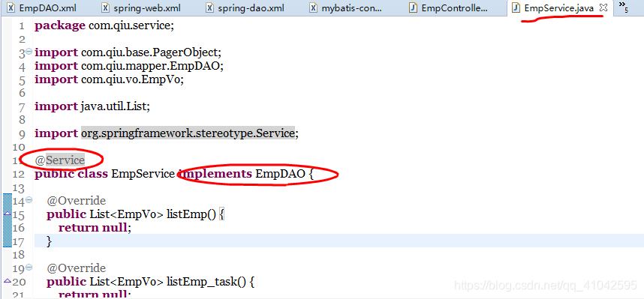Open the spring-web.xml tab

coord(141,7)
